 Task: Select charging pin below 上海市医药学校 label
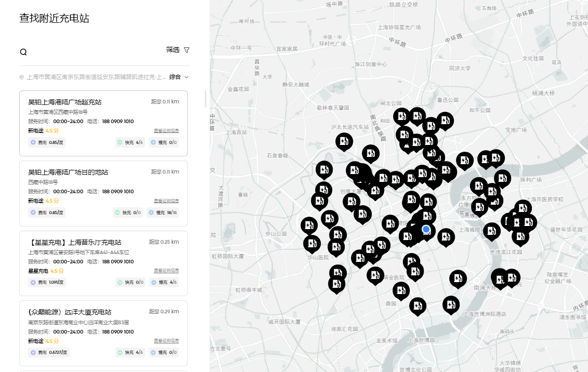pos(522,209)
